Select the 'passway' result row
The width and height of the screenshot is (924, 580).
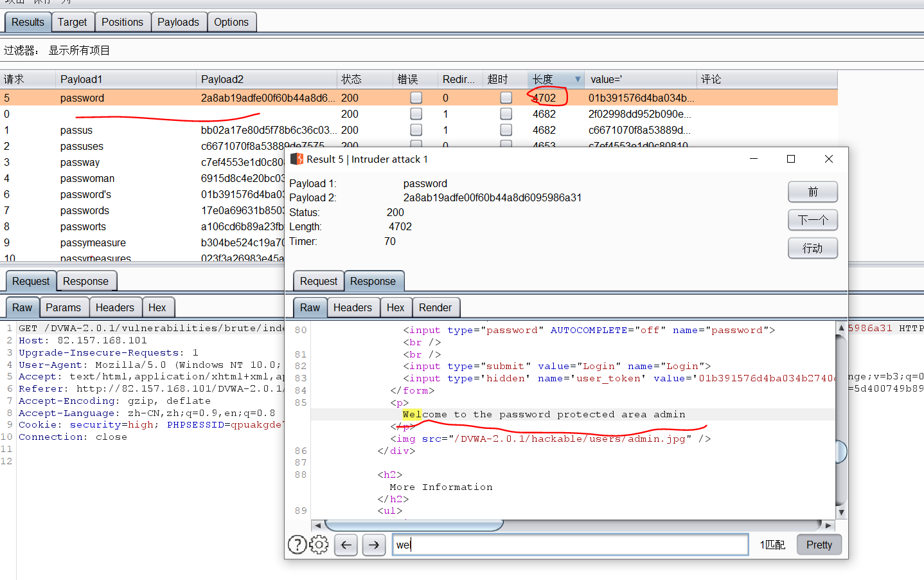(x=141, y=162)
